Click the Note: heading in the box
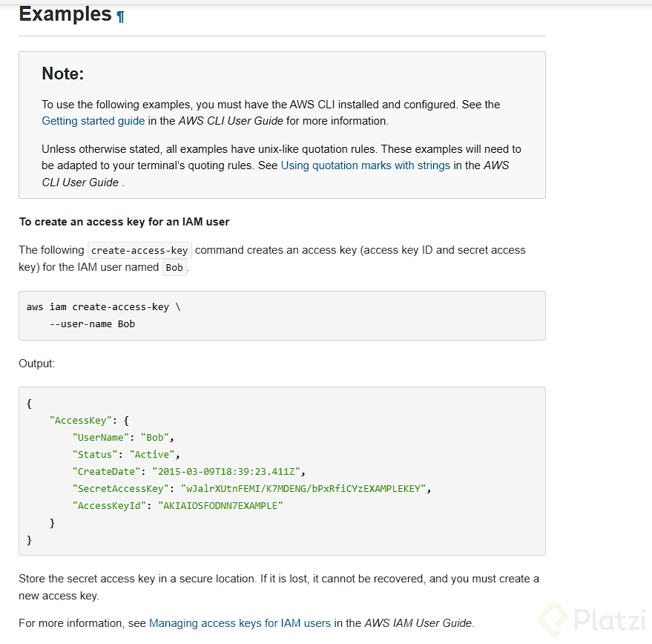The height and width of the screenshot is (644, 652). coord(63,73)
